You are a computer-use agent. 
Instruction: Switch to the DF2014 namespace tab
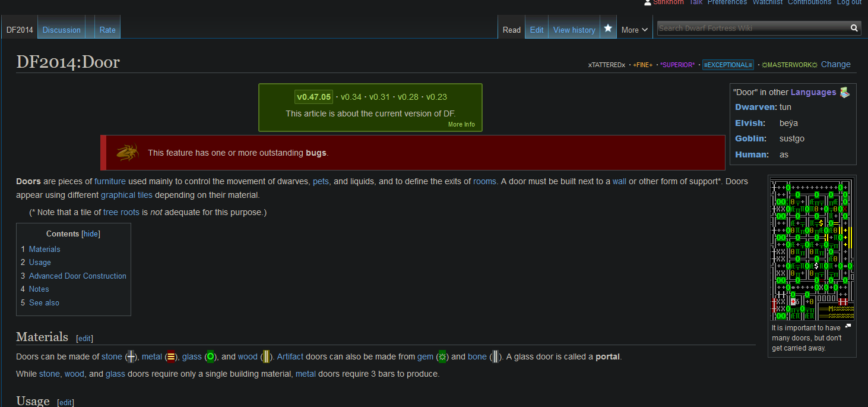[20, 30]
